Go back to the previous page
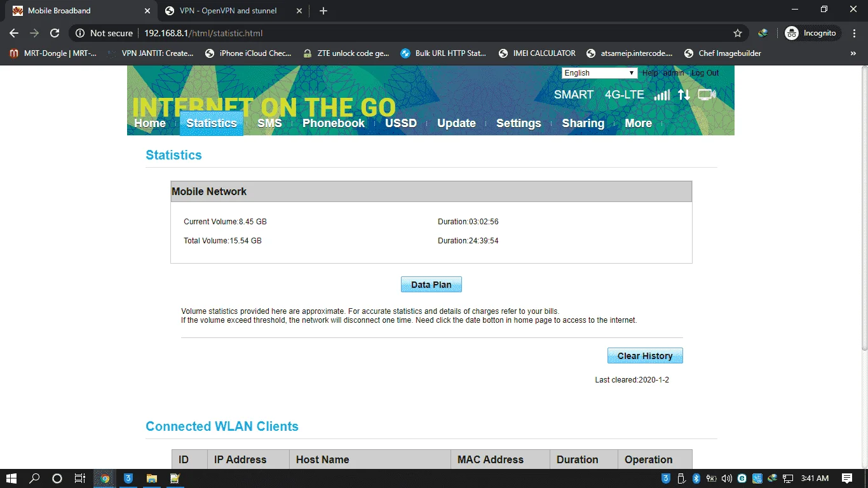 [x=14, y=33]
